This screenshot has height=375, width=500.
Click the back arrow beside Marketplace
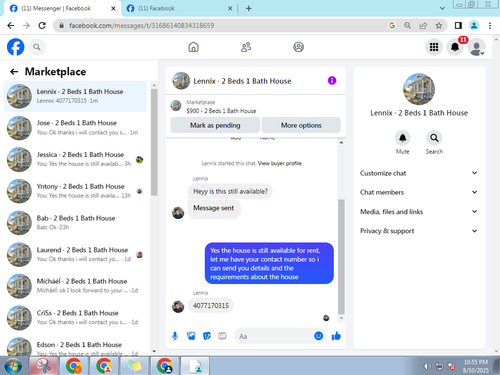point(14,71)
